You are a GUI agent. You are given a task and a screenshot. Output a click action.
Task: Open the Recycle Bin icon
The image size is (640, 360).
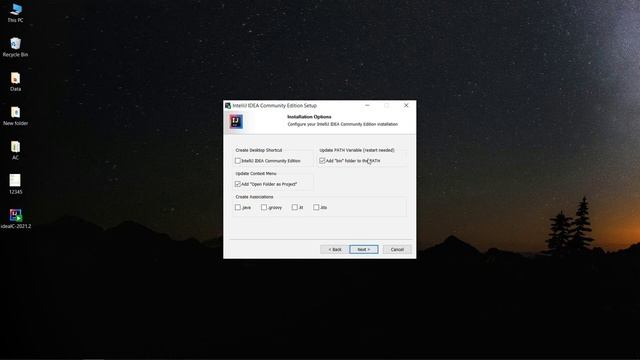(x=16, y=47)
